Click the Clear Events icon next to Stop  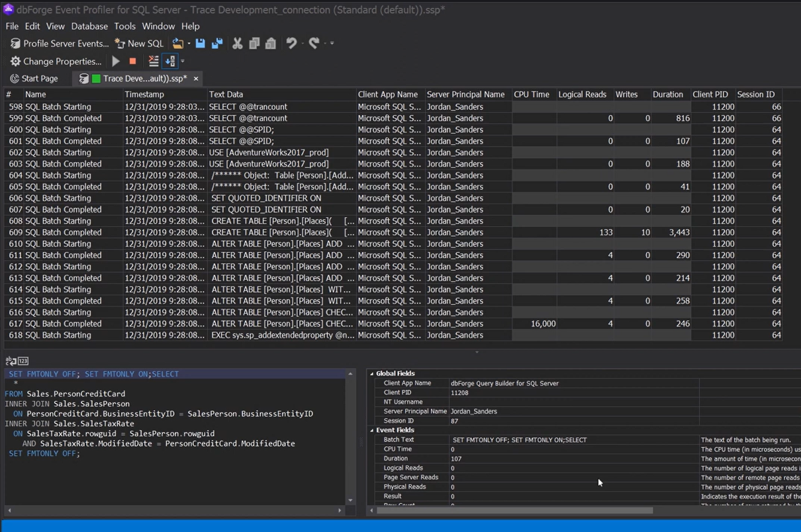154,61
